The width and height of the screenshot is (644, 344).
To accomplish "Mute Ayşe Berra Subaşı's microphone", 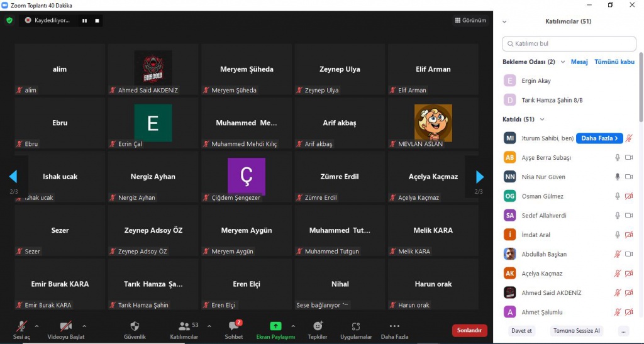I will pyautogui.click(x=618, y=158).
